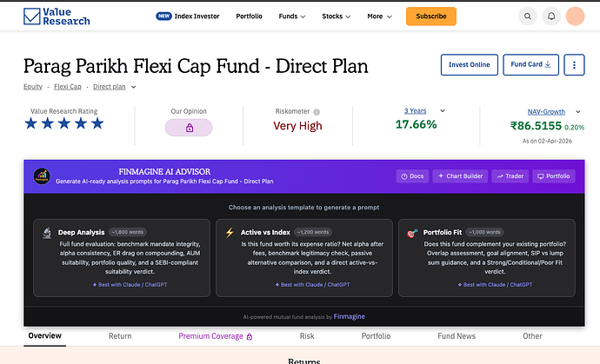Click the 17.66% return value
This screenshot has height=364, width=600.
coord(416,124)
